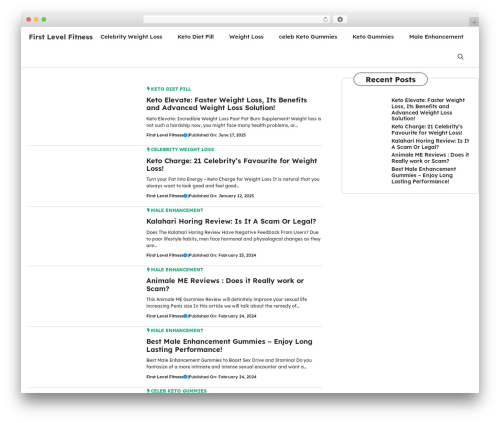Go to Keto Diet Pill menu

pos(196,37)
